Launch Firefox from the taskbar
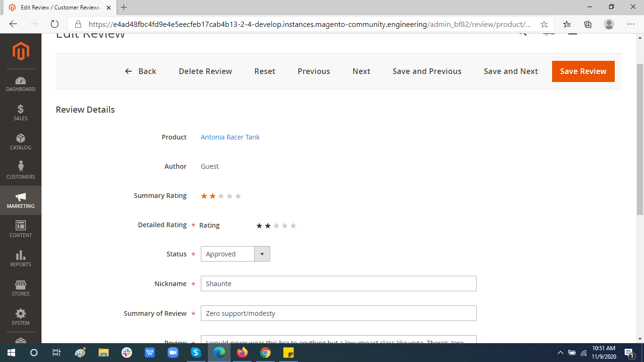 click(x=242, y=352)
